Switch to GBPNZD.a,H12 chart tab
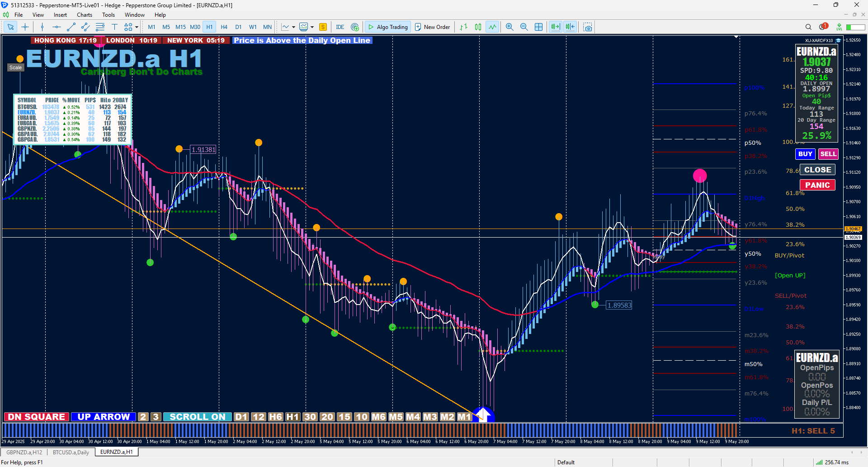 tap(24, 452)
